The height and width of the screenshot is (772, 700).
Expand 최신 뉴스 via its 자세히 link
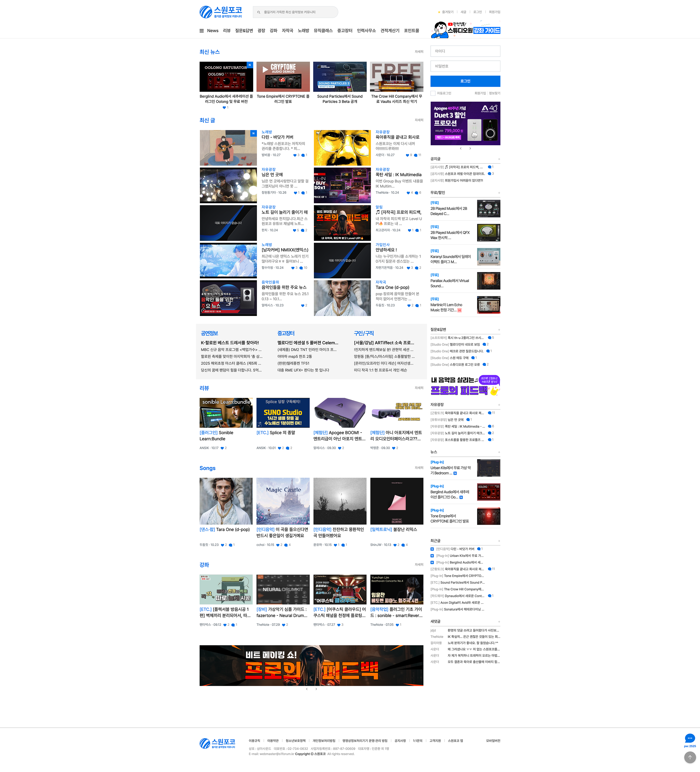[419, 52]
